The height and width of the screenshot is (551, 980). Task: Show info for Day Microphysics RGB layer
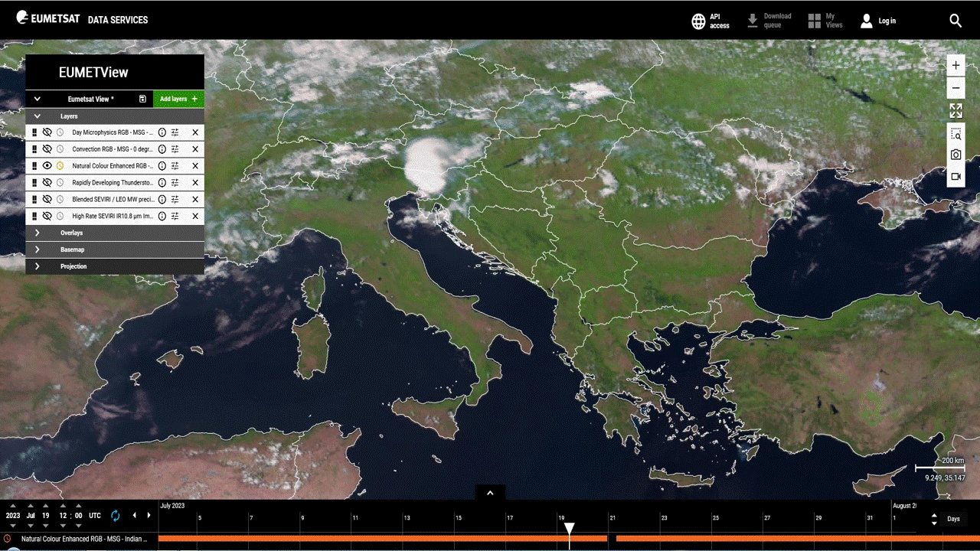point(162,132)
